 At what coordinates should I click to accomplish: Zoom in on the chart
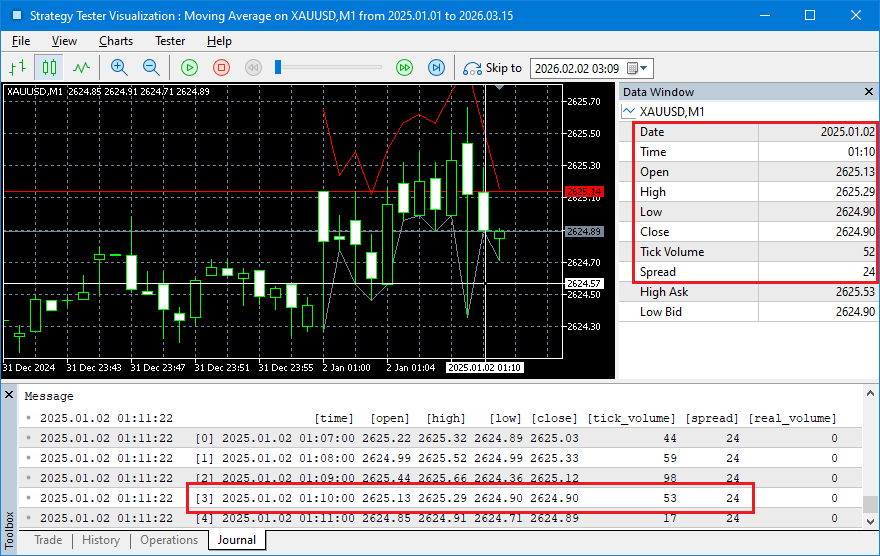119,68
